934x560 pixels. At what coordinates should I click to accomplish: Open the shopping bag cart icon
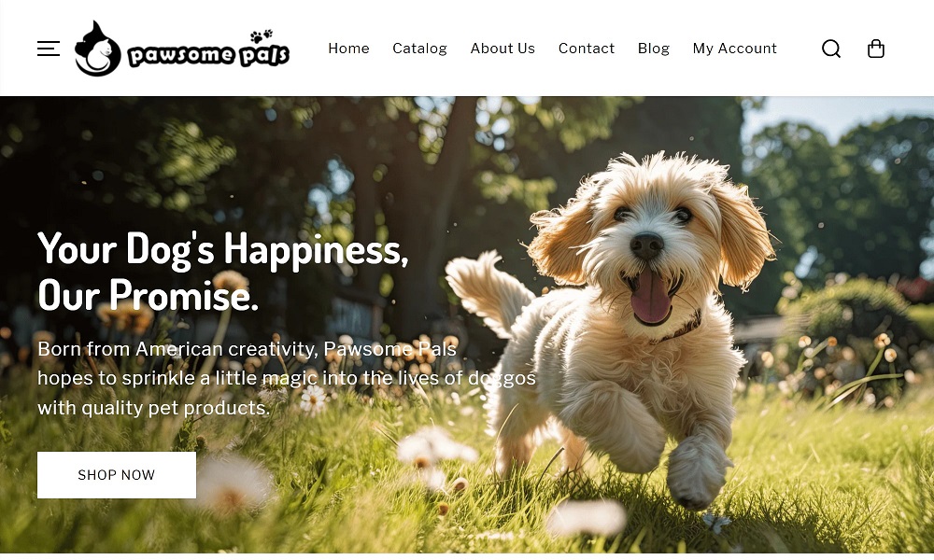tap(876, 49)
